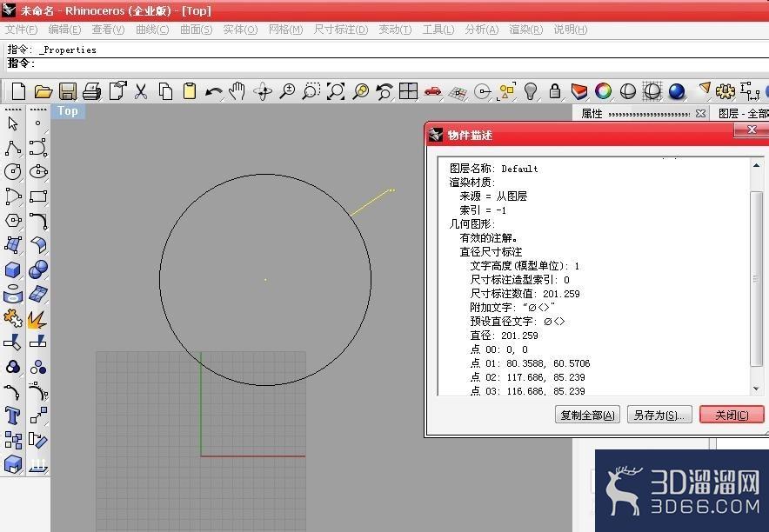Click the Lock objects padlock icon
769x532 pixels.
pyautogui.click(x=555, y=91)
